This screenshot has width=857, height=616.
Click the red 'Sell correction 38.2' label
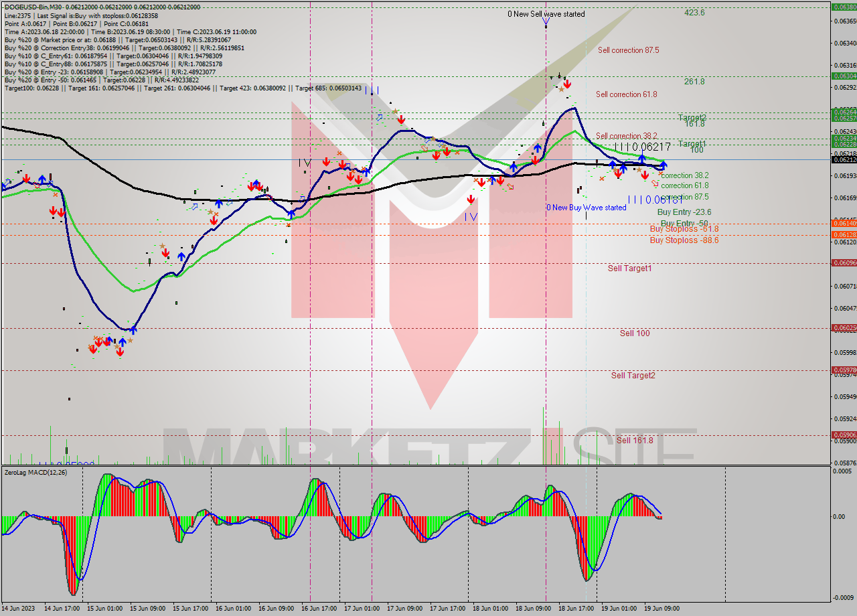[x=626, y=135]
